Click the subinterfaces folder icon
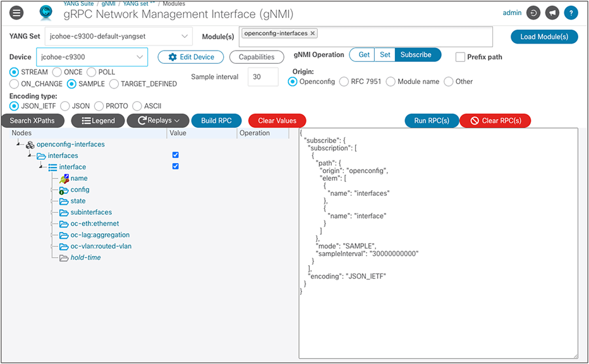 [x=64, y=212]
